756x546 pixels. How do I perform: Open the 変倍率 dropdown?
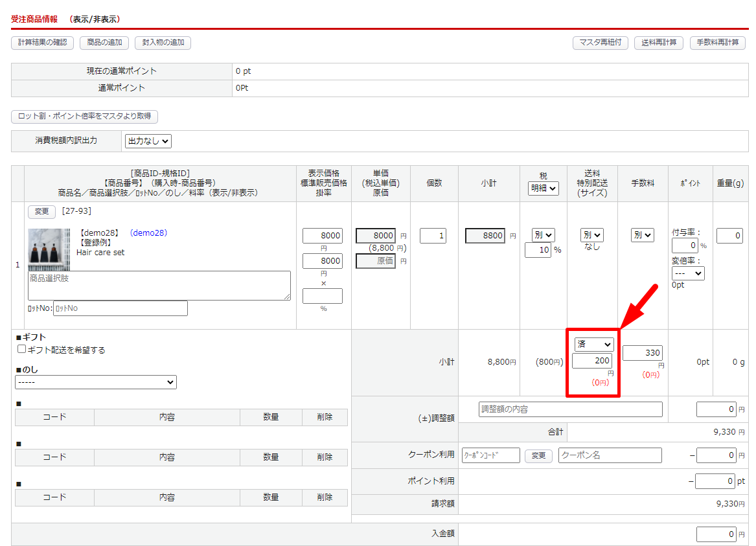tap(688, 274)
